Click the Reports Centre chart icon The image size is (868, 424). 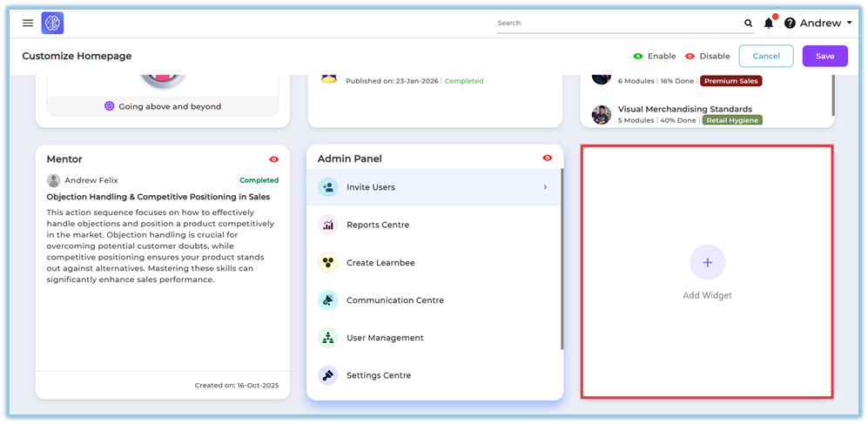(328, 225)
